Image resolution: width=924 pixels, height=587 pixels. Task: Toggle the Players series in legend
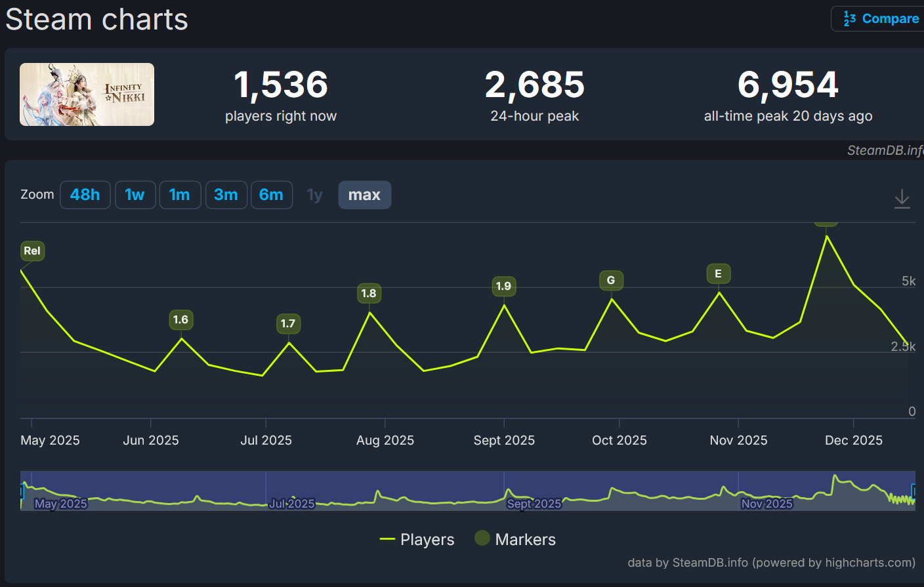point(417,539)
